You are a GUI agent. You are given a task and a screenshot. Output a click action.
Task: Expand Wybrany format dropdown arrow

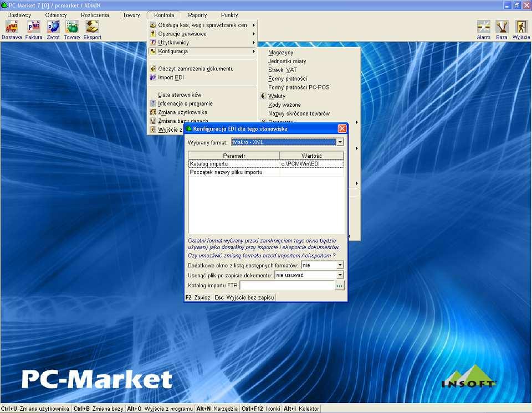pos(340,142)
